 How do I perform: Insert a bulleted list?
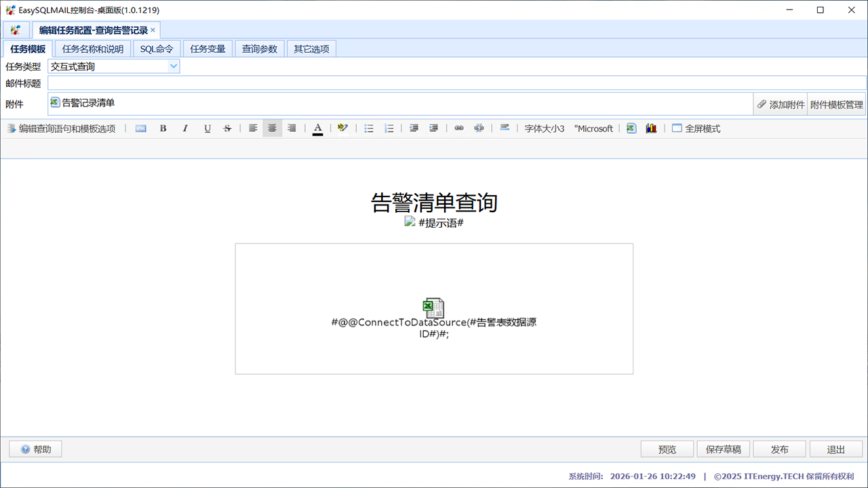point(369,128)
